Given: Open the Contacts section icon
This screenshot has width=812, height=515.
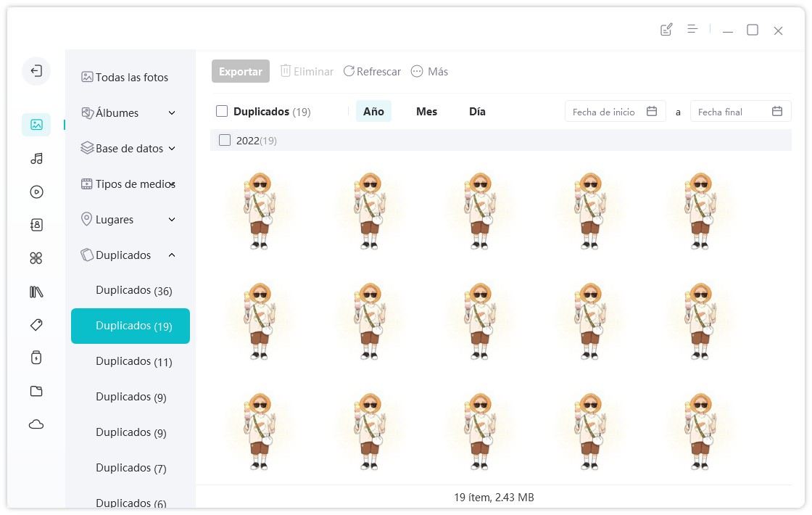Looking at the screenshot, I should [x=36, y=225].
